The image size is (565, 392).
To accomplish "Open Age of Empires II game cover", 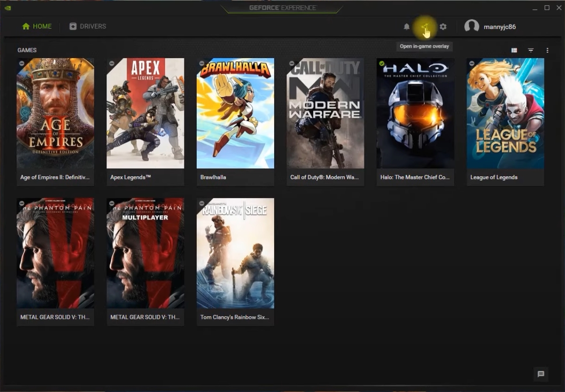I will (55, 113).
